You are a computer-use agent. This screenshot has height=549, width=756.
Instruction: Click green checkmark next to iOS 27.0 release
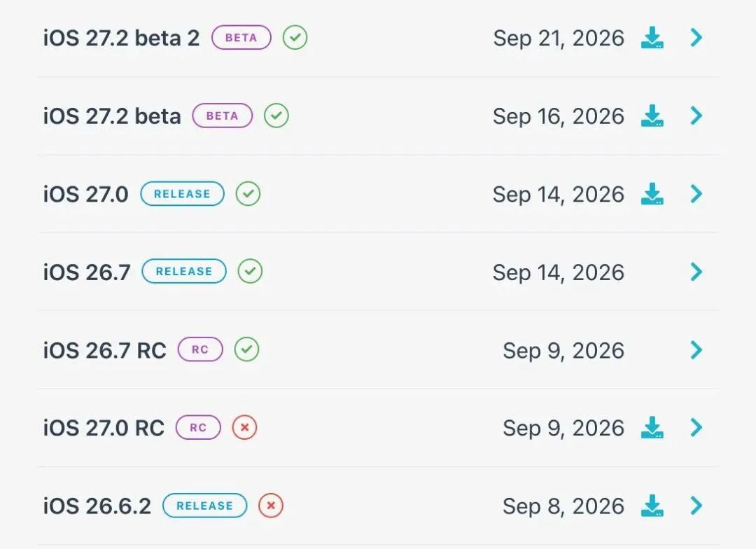[248, 194]
